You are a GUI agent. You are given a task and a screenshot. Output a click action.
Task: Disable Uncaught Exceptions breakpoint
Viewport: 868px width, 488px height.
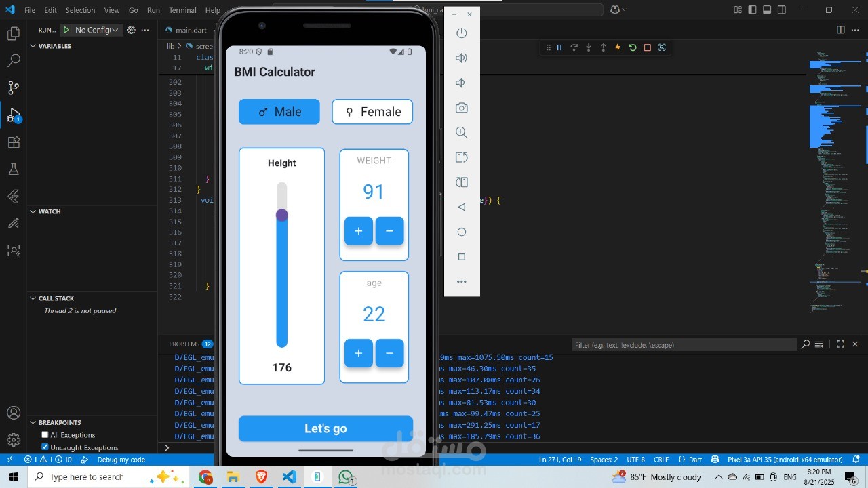(45, 447)
